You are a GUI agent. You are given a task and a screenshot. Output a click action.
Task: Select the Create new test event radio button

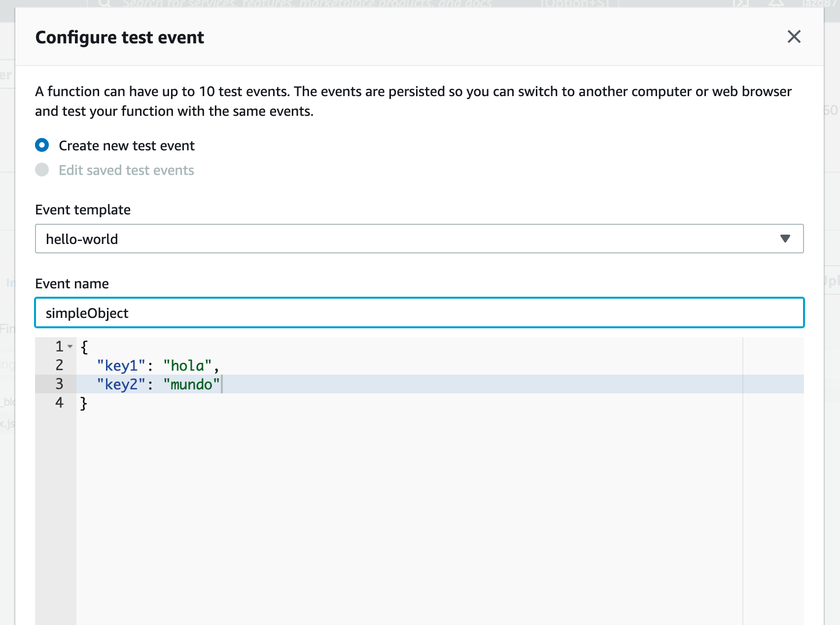[x=42, y=145]
